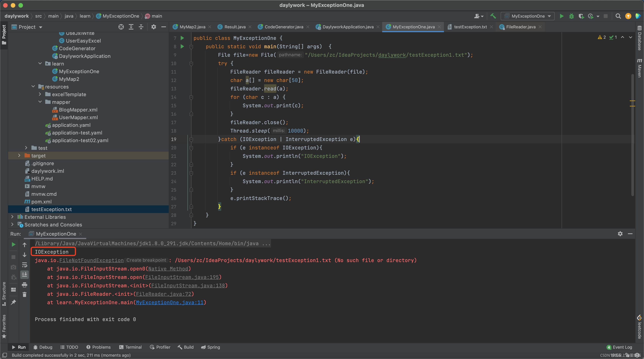Image resolution: width=644 pixels, height=359 pixels.
Task: Collapse the resources folder
Action: 33,87
